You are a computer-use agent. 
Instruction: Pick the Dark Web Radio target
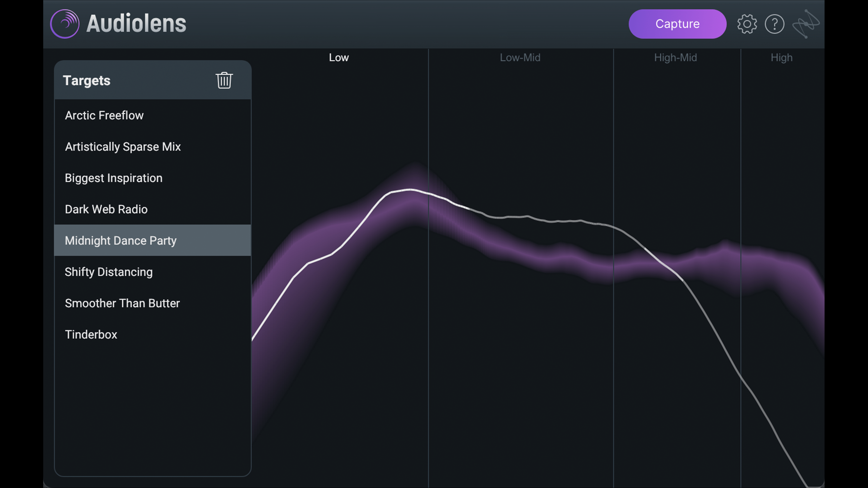point(152,209)
